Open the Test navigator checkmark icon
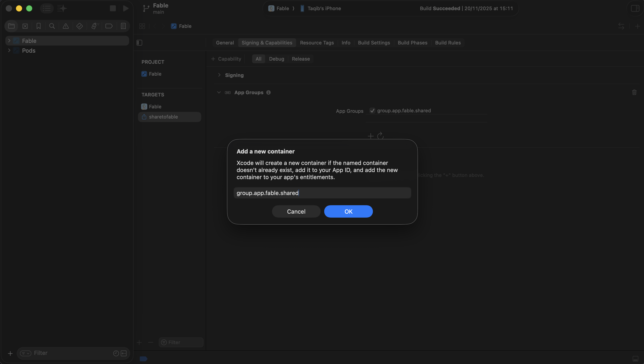This screenshot has width=644, height=364. pyautogui.click(x=79, y=26)
